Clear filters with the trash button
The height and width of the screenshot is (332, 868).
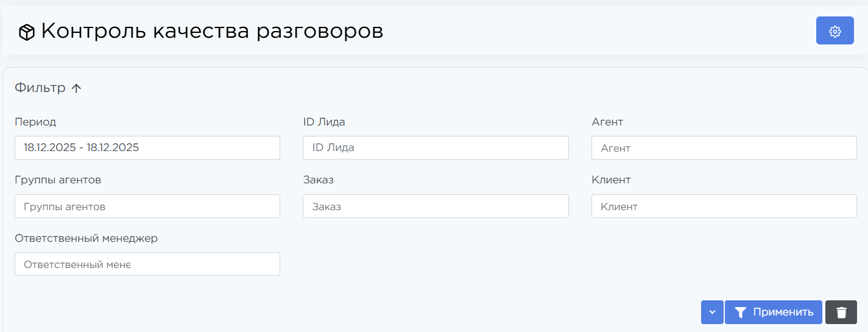pyautogui.click(x=841, y=313)
